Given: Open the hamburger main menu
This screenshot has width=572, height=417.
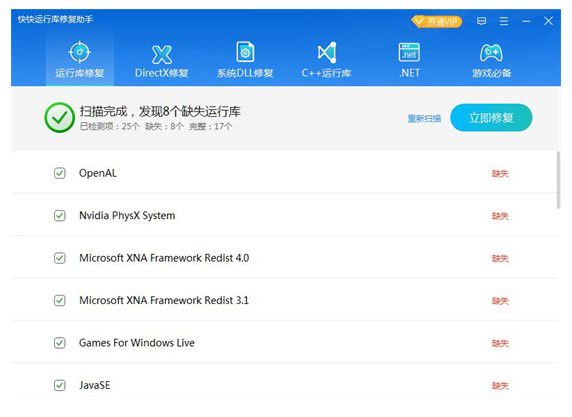Looking at the screenshot, I should tap(504, 21).
